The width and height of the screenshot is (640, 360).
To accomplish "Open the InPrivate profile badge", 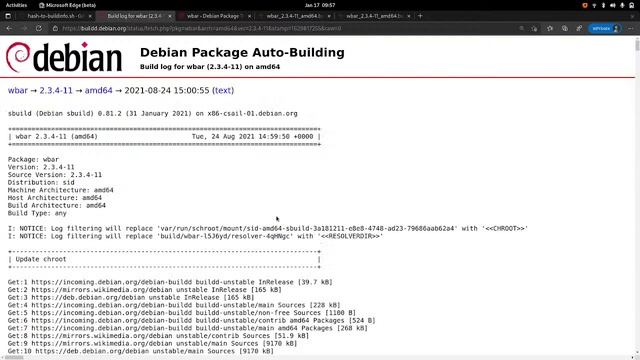I will point(605,29).
